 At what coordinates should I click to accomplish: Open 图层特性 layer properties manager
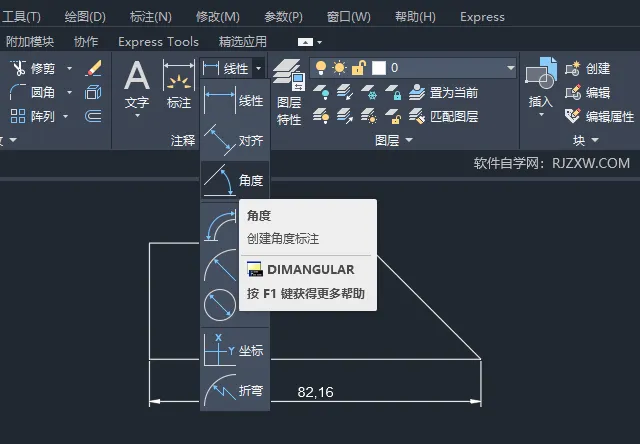[x=289, y=92]
